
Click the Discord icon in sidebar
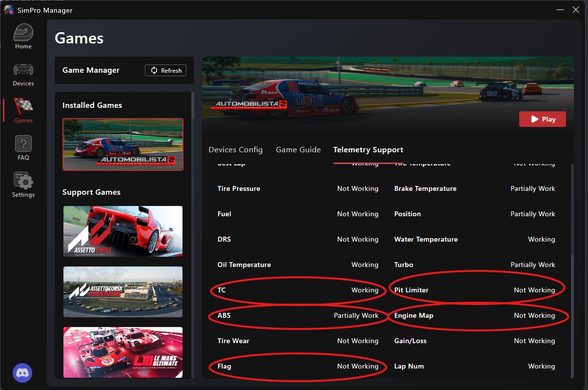tap(23, 372)
